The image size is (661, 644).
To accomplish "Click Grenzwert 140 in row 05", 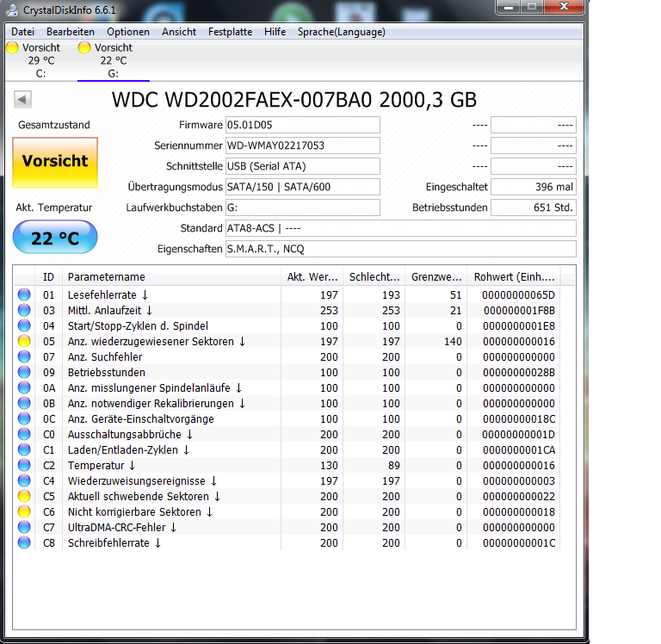I will (453, 341).
